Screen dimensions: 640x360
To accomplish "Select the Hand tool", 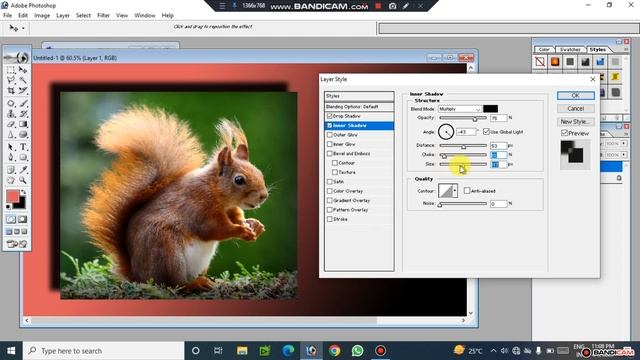I will tap(11, 180).
